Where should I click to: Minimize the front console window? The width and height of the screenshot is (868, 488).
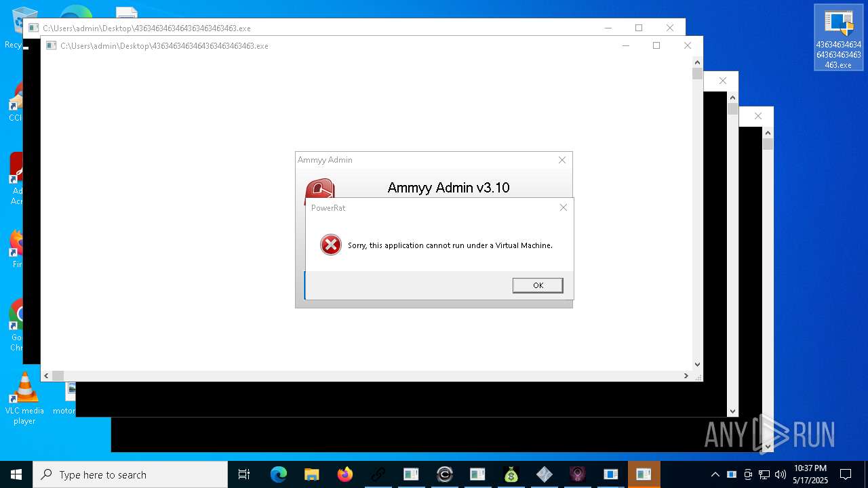point(625,45)
